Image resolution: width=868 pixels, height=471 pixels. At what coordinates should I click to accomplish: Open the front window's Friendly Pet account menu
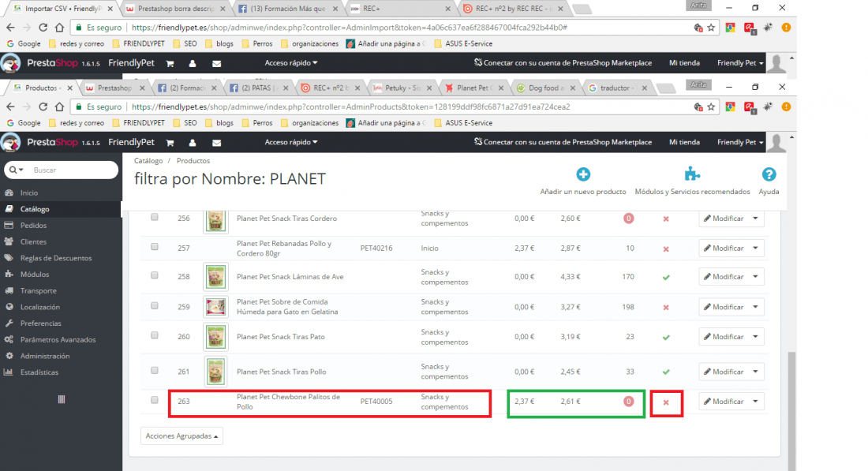point(740,142)
